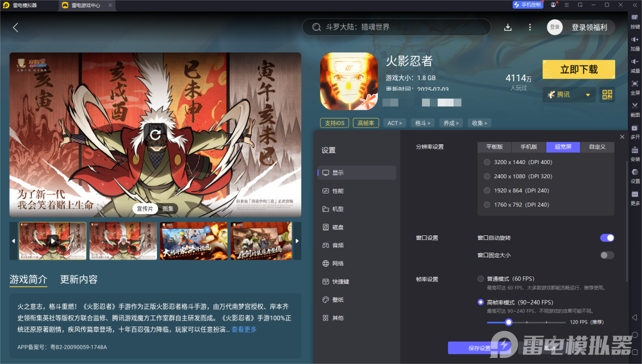Switch to the 超宽屏 resolution tab
The height and width of the screenshot is (364, 642).
point(563,147)
